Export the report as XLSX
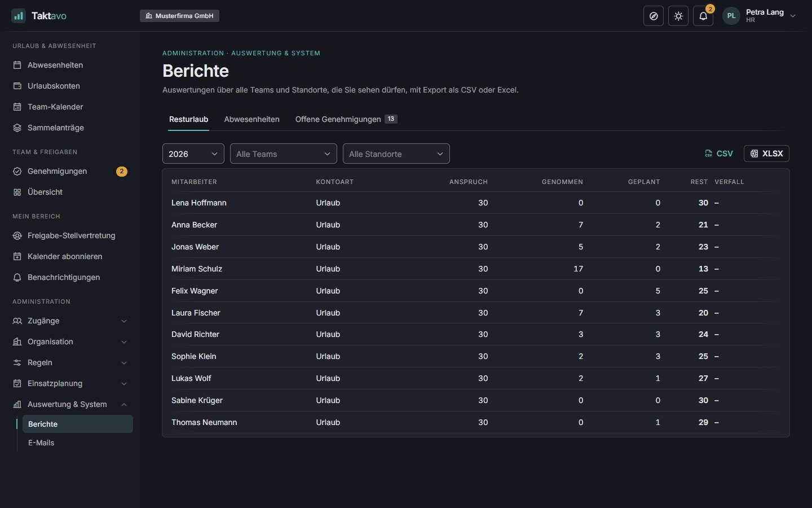 (767, 154)
